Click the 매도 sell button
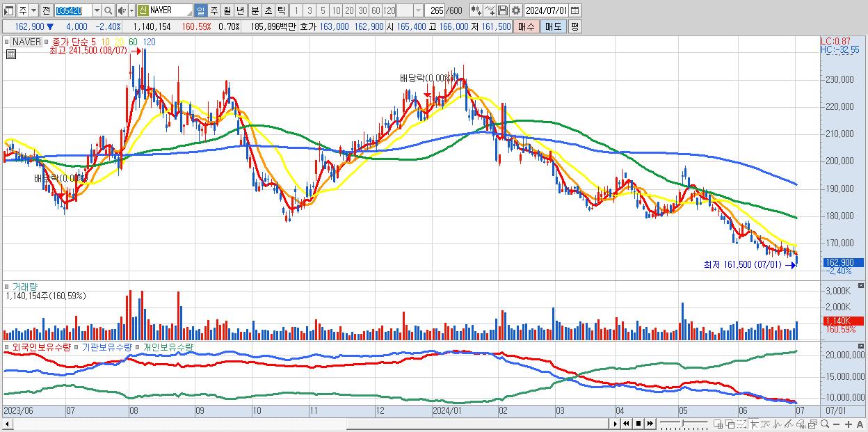Image resolution: width=868 pixels, height=432 pixels. 553,26
